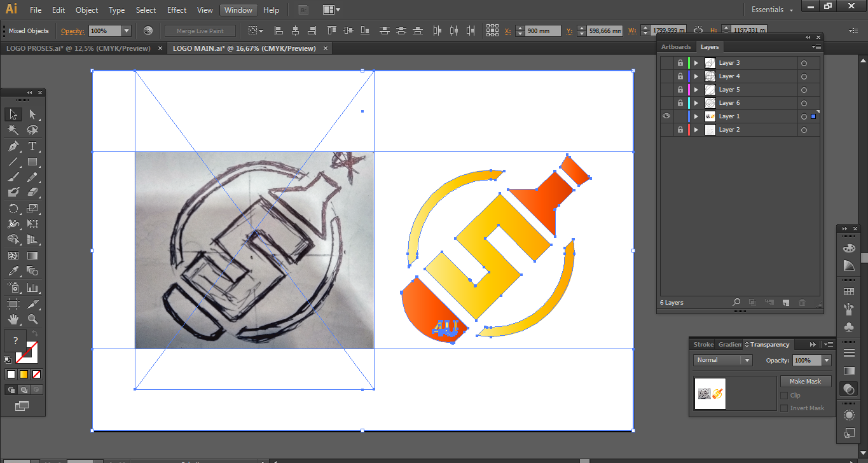The height and width of the screenshot is (463, 868).
Task: Select the Scale tool
Action: click(x=32, y=209)
